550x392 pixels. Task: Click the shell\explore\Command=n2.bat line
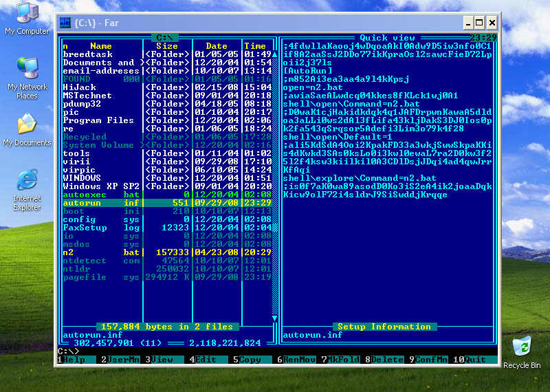click(x=360, y=178)
